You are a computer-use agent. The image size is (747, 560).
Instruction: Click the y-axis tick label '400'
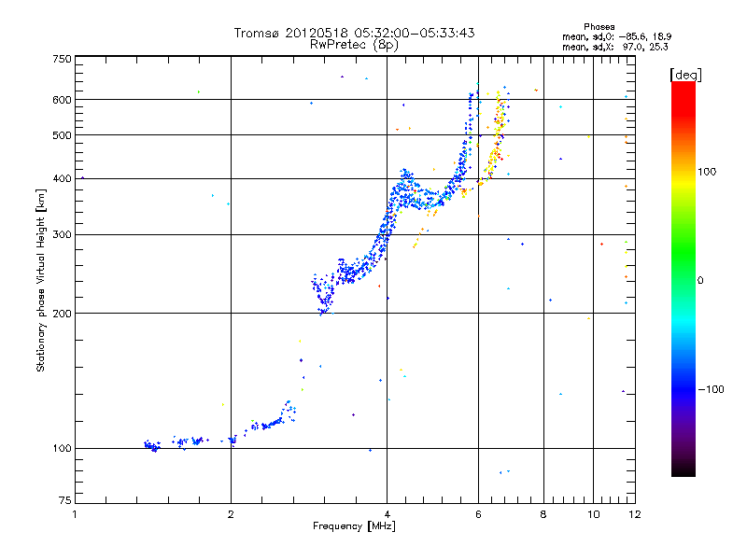pyautogui.click(x=62, y=178)
